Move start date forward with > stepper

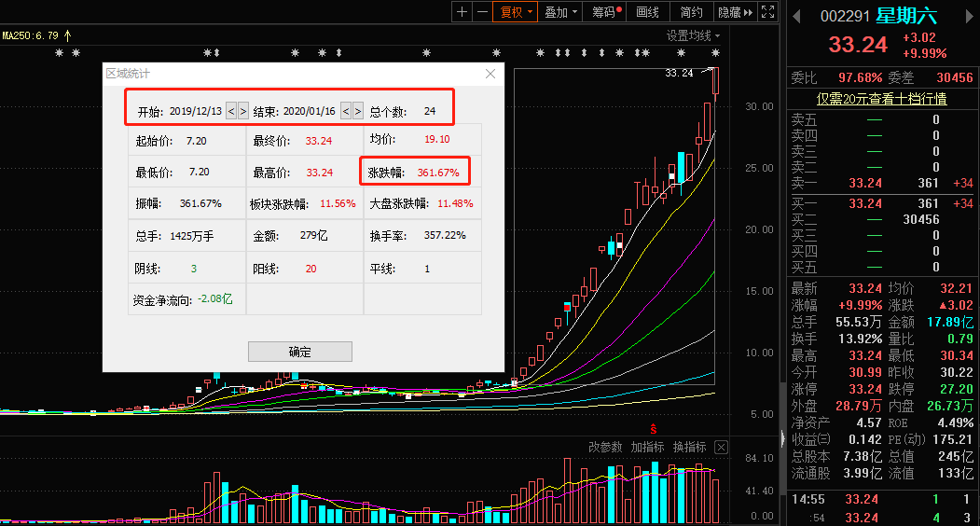(243, 111)
